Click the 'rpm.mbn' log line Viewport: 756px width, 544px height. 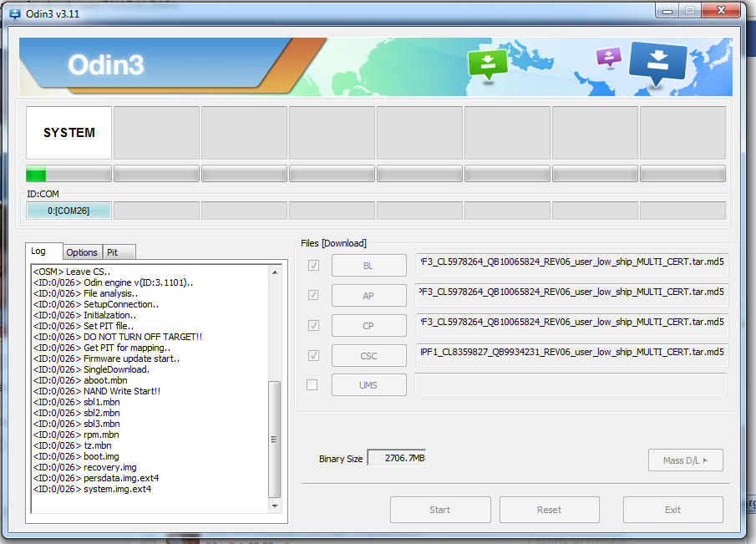(76, 435)
